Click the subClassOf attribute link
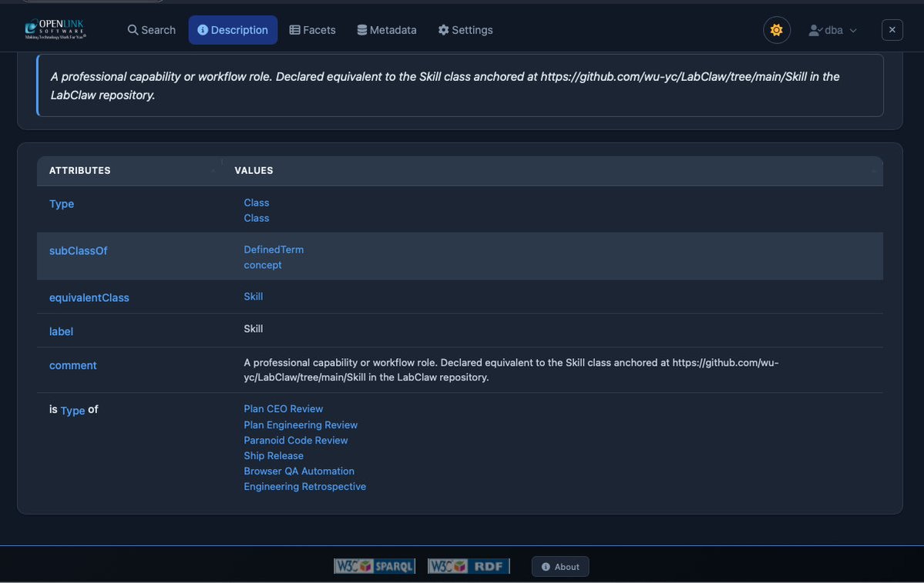This screenshot has height=583, width=924. point(78,251)
